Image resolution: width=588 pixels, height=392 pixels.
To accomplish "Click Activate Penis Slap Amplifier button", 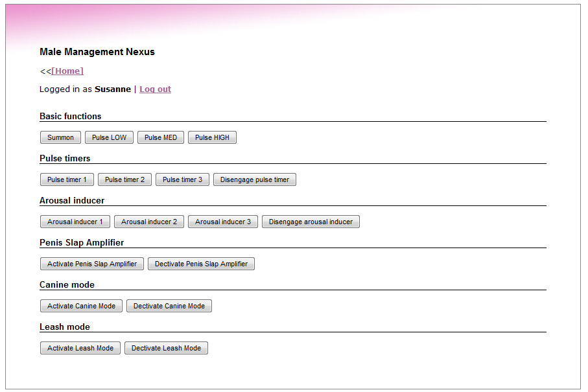I will (92, 264).
